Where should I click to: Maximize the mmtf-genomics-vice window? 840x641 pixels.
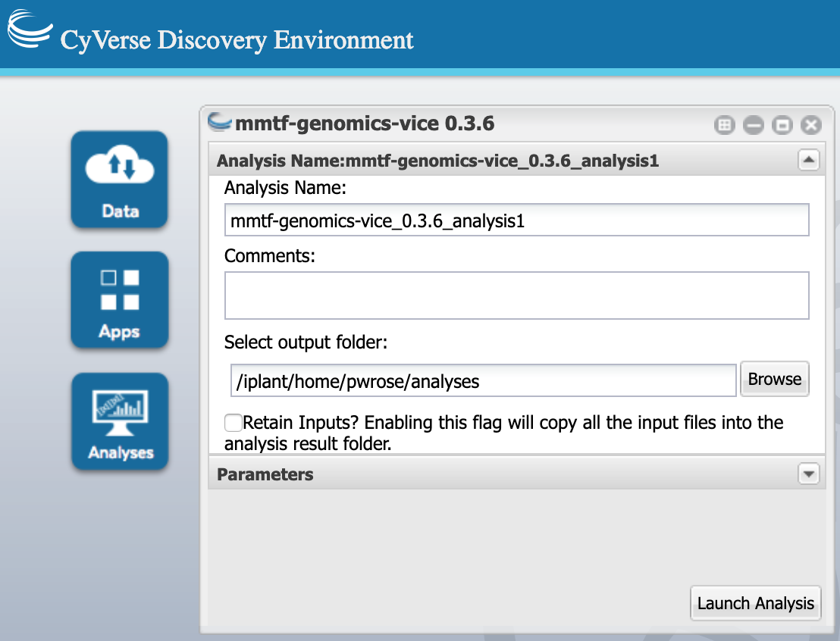(x=782, y=125)
